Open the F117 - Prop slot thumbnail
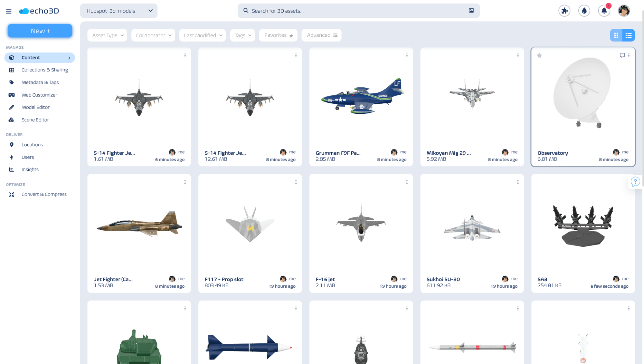The image size is (644, 364). coord(250,224)
